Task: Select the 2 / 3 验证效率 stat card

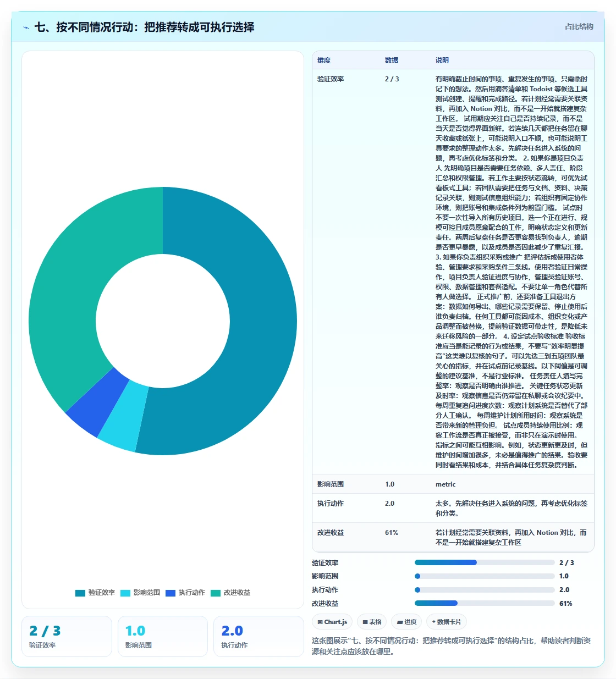Action: (67, 636)
